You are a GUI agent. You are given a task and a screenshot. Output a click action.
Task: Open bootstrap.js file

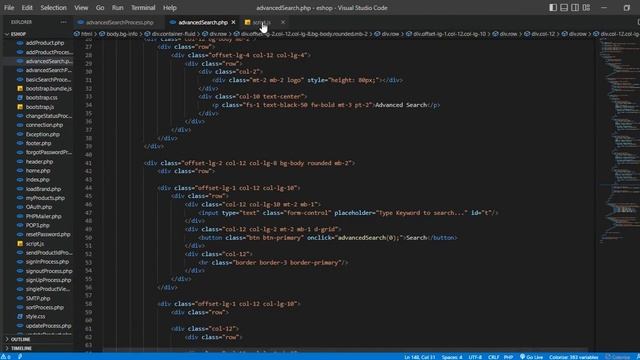pyautogui.click(x=40, y=107)
